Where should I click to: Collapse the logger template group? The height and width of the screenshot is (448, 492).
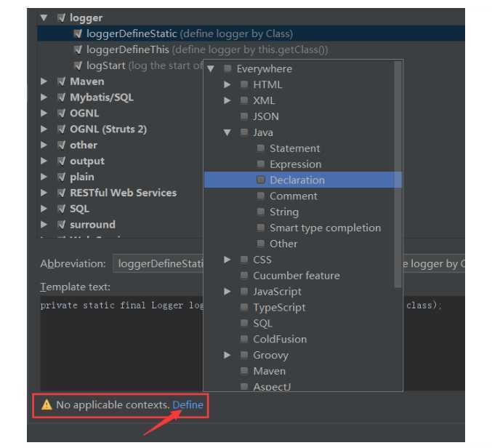click(x=44, y=17)
